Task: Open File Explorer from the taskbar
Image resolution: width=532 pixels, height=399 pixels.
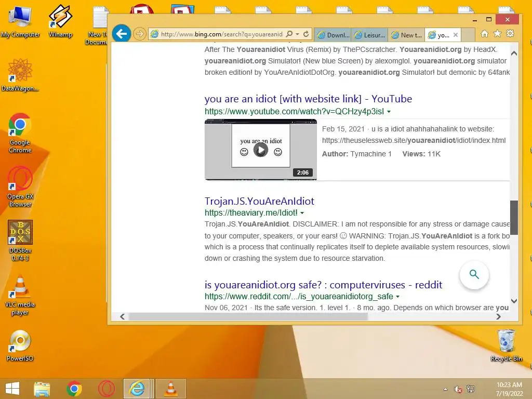Action: click(42, 389)
